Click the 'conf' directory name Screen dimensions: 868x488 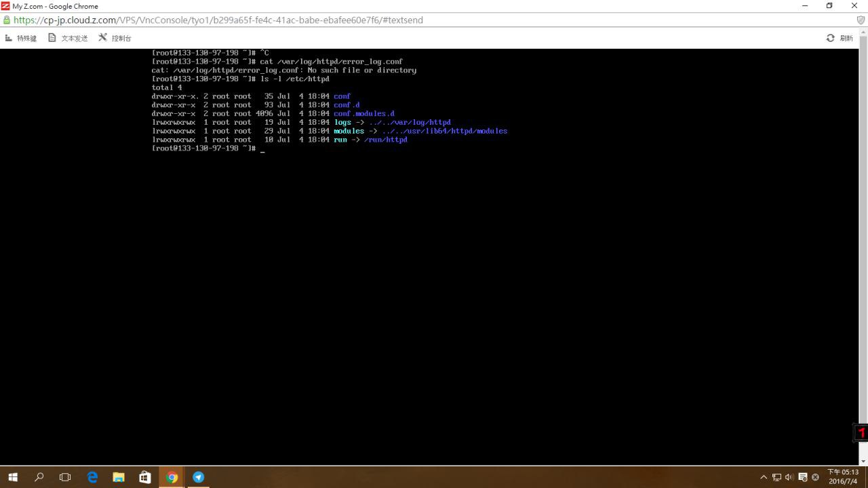pyautogui.click(x=342, y=96)
